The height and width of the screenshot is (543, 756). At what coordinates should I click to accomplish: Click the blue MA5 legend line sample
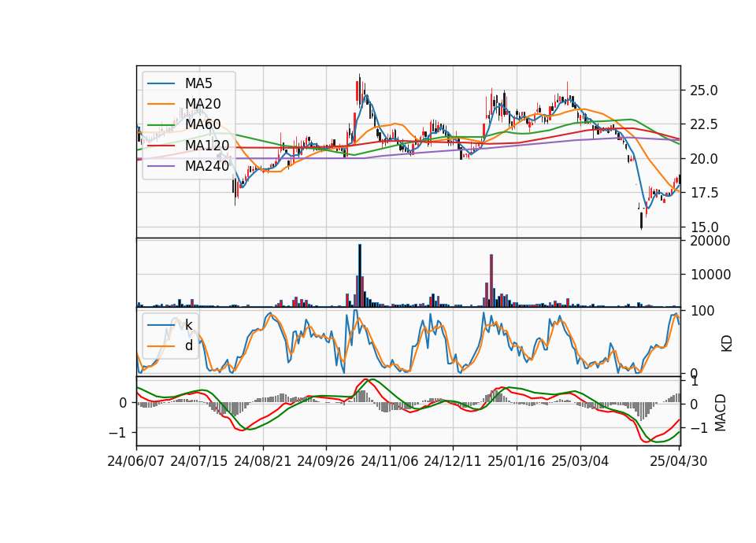161,83
